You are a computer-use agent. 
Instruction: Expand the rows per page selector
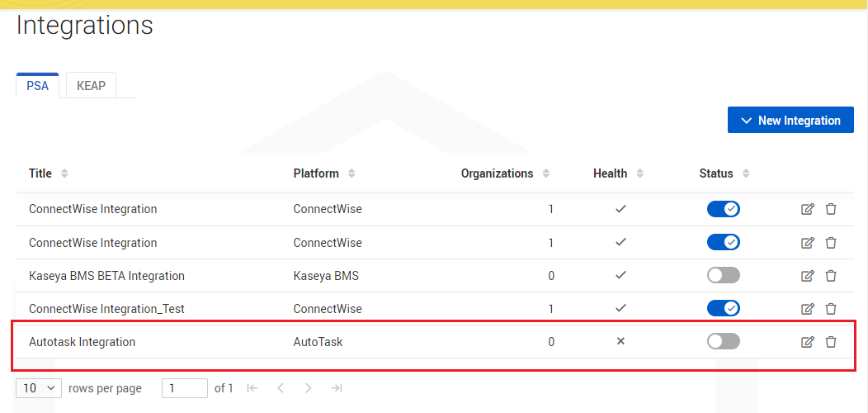point(39,388)
